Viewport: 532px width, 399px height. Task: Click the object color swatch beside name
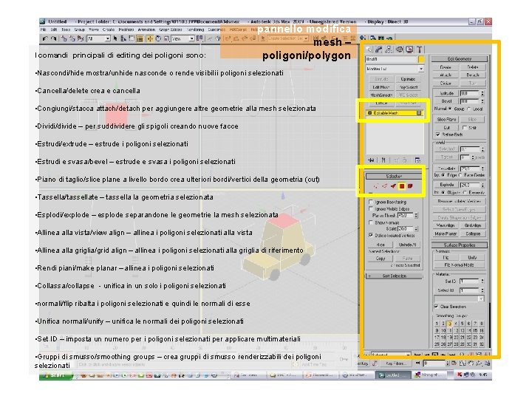tap(421, 59)
